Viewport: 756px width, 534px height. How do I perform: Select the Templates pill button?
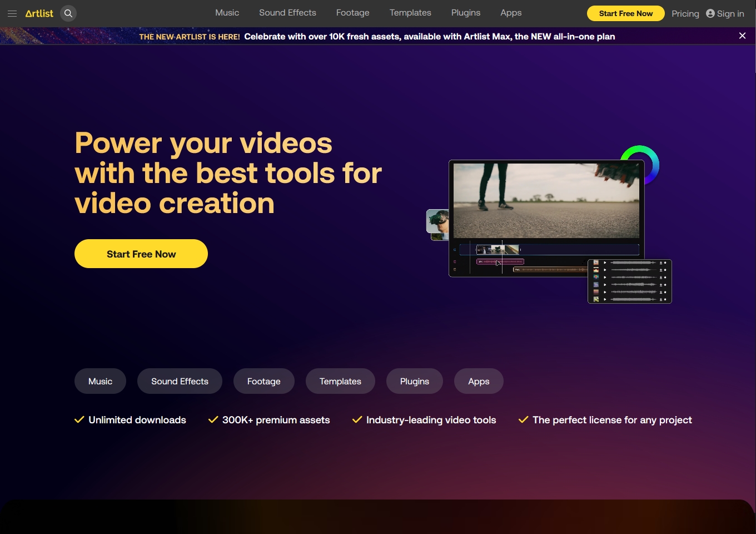point(340,381)
